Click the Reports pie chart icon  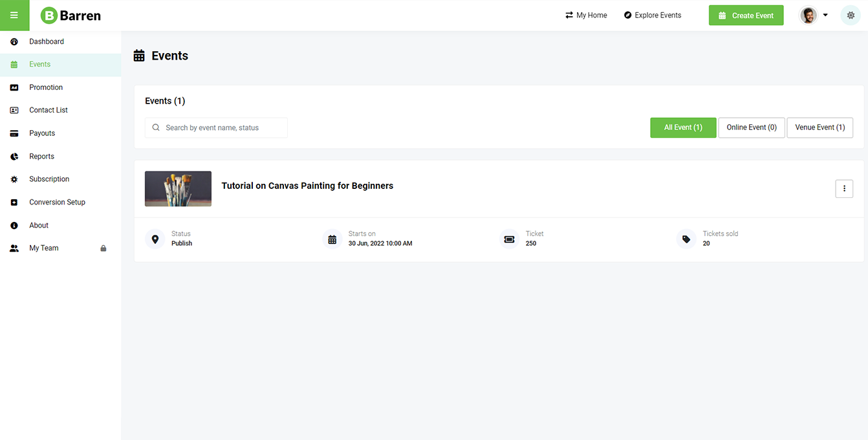coord(14,157)
